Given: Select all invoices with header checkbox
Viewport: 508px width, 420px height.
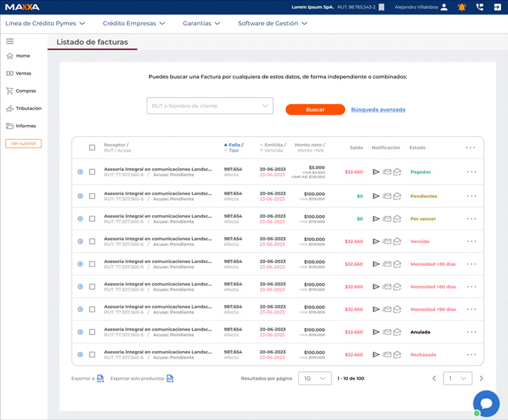Looking at the screenshot, I should [92, 147].
